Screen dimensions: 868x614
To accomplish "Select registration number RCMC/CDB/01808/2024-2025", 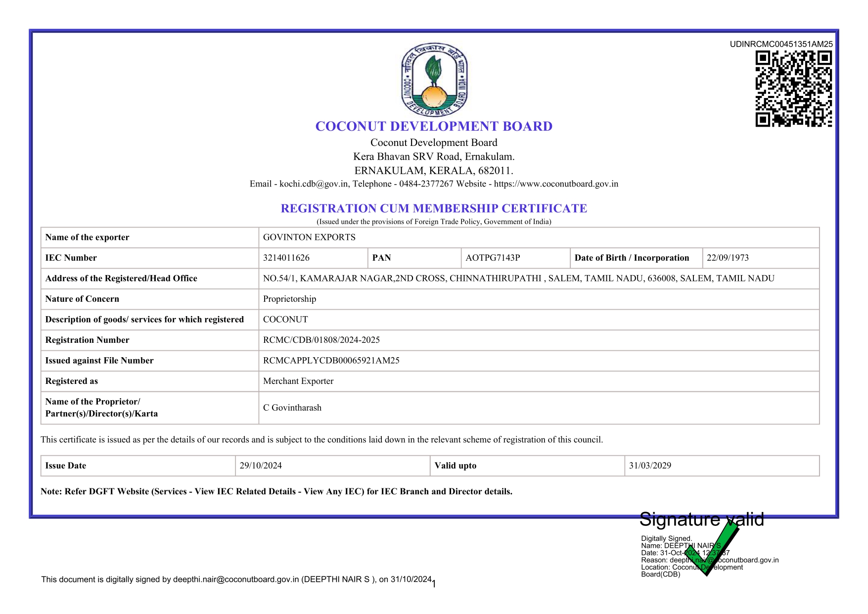I will pos(321,340).
